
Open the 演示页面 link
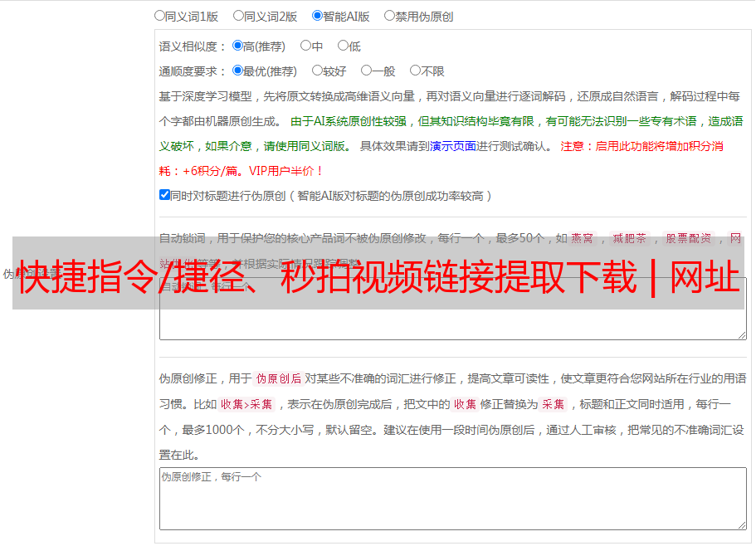[453, 146]
